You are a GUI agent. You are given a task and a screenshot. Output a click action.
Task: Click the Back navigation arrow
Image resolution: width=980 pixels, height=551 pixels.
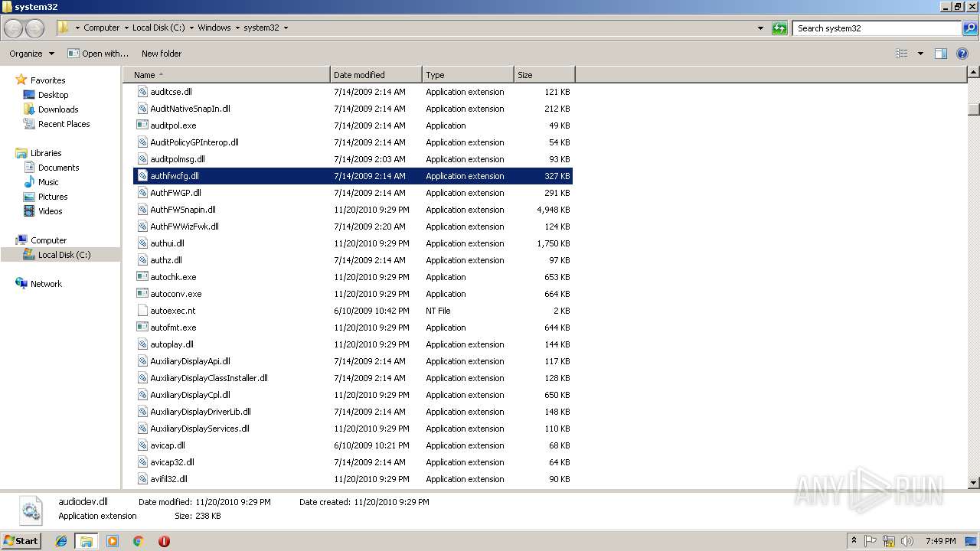[14, 28]
